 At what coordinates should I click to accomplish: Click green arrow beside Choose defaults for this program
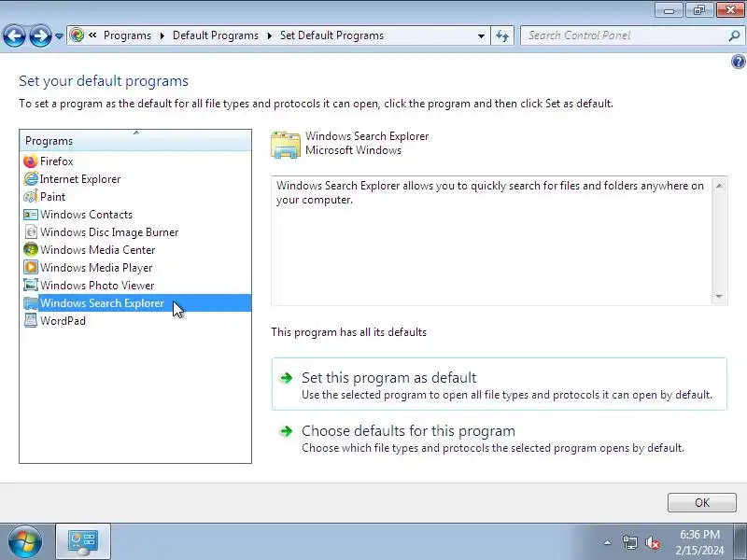point(287,431)
